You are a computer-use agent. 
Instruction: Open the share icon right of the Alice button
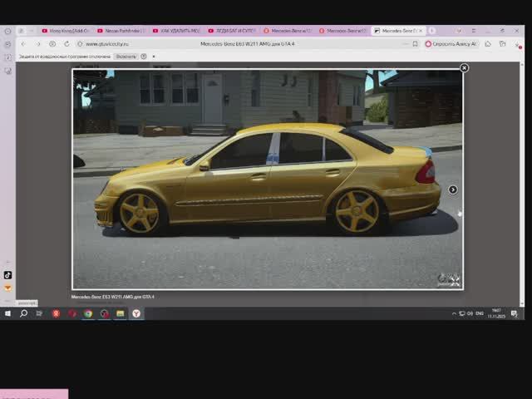[488, 44]
